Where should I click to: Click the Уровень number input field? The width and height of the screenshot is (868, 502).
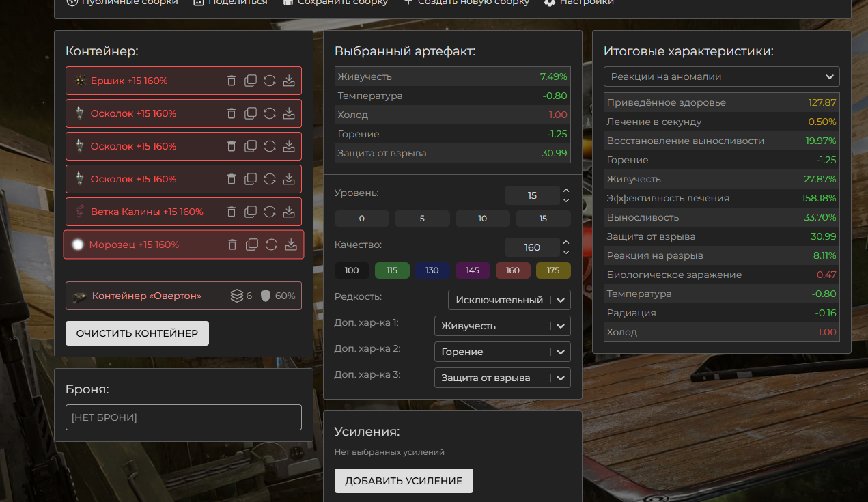[533, 195]
